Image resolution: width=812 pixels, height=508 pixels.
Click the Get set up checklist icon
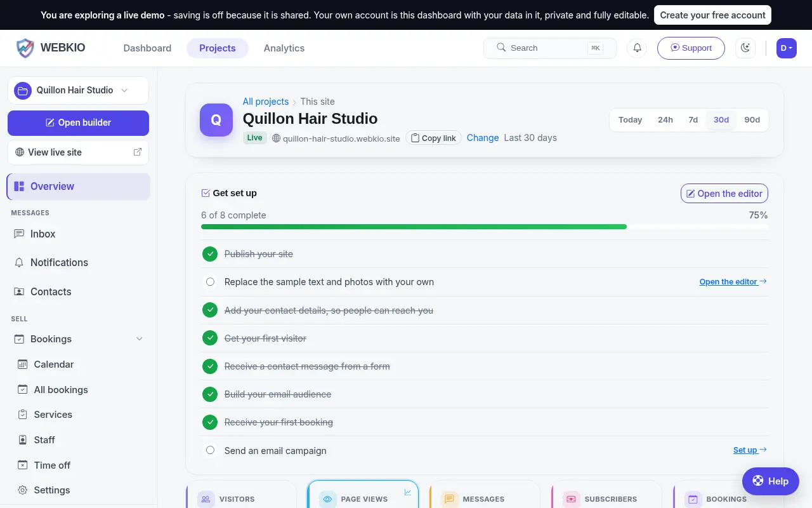click(x=206, y=193)
